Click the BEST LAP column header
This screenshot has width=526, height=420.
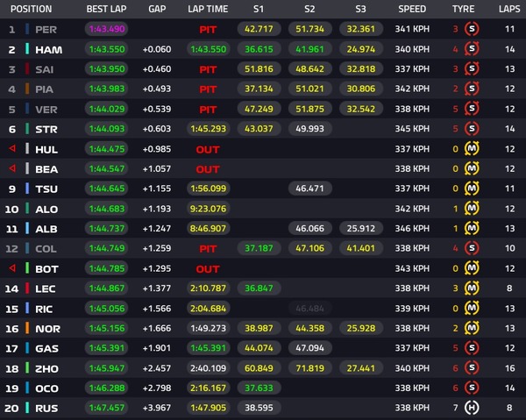(106, 9)
